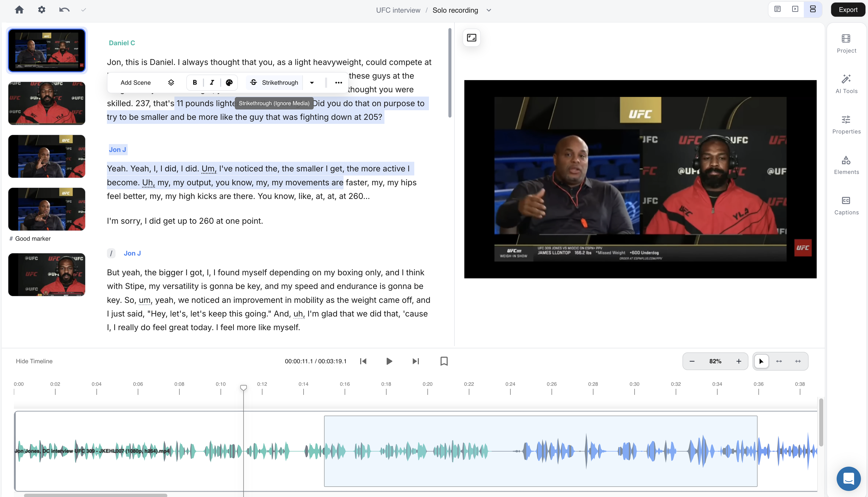Screen dimensions: 868x497
Task: Add a bookmark marker at the playhead
Action: pos(444,361)
